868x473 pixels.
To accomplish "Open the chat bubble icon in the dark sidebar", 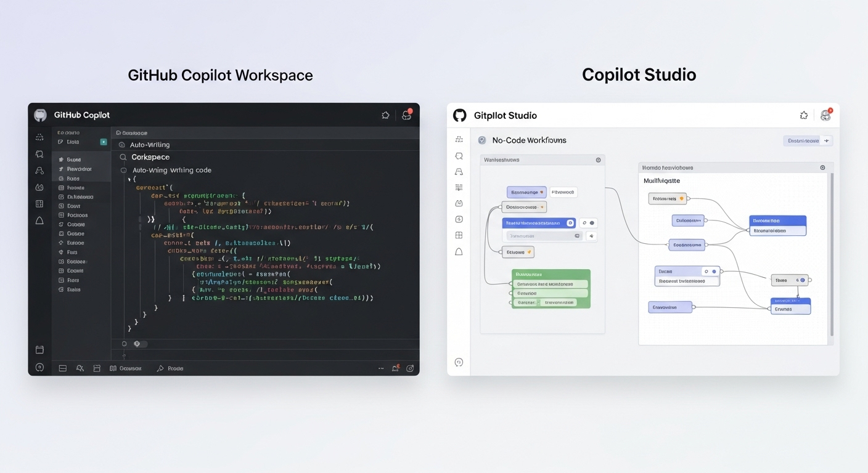I will [39, 154].
